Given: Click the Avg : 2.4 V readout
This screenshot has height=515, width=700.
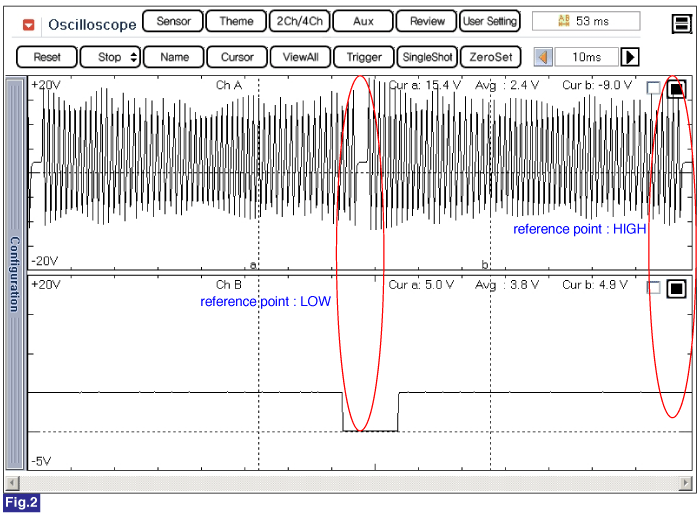Looking at the screenshot, I should coord(507,85).
